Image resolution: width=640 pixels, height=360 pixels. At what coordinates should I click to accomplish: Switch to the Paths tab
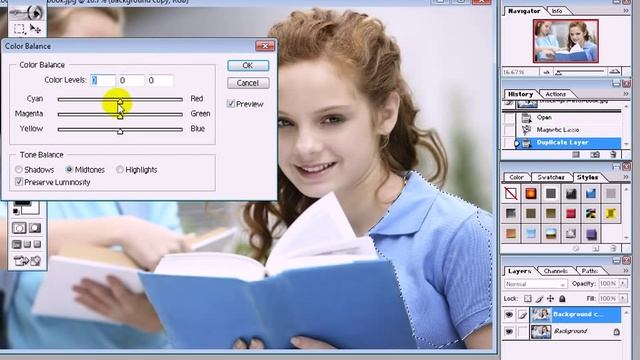(x=590, y=271)
